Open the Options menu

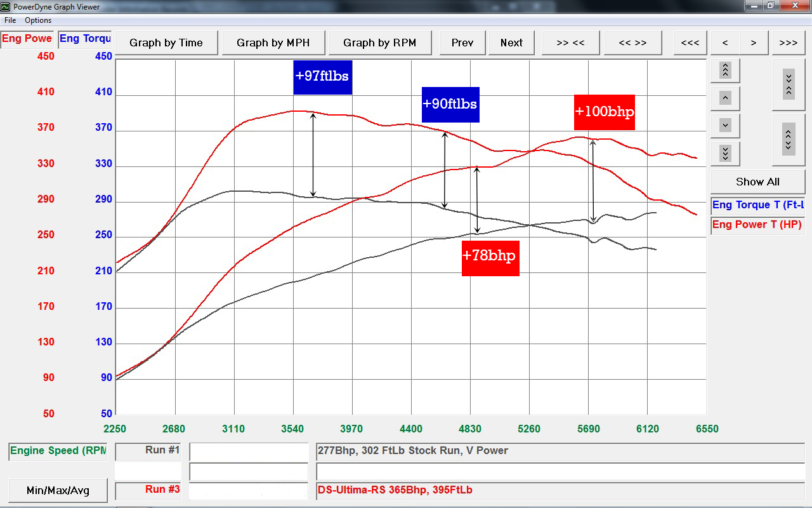point(38,20)
